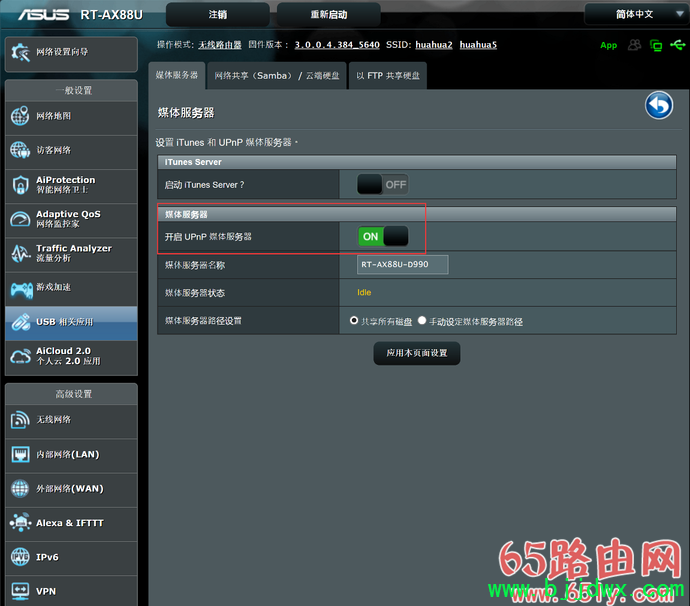690x606 pixels.
Task: Click the users status icon in header
Action: pyautogui.click(x=634, y=44)
